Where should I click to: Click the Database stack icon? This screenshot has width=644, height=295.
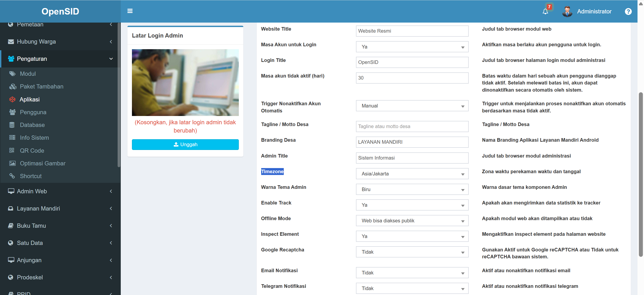[x=12, y=125]
